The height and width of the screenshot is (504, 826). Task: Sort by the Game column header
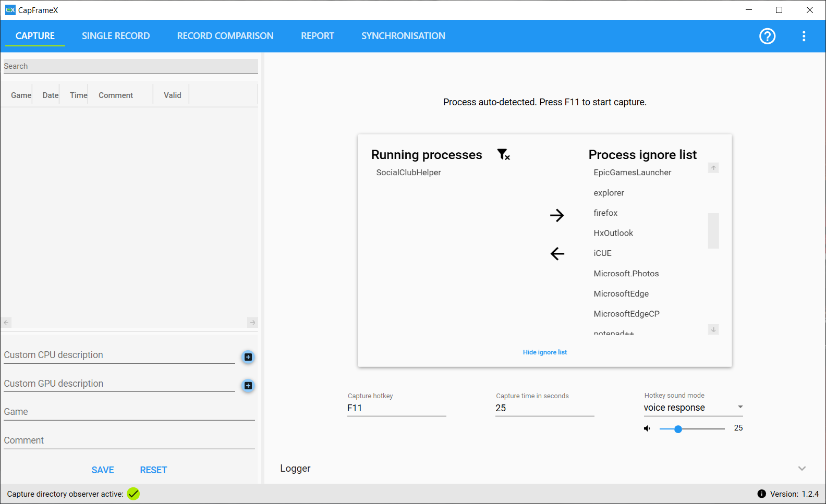(x=21, y=95)
